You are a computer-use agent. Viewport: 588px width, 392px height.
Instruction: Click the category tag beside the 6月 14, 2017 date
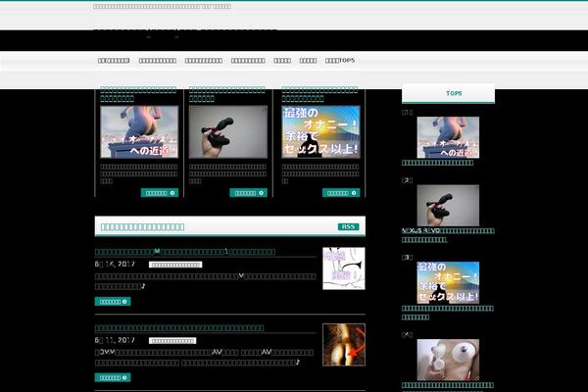pos(175,265)
